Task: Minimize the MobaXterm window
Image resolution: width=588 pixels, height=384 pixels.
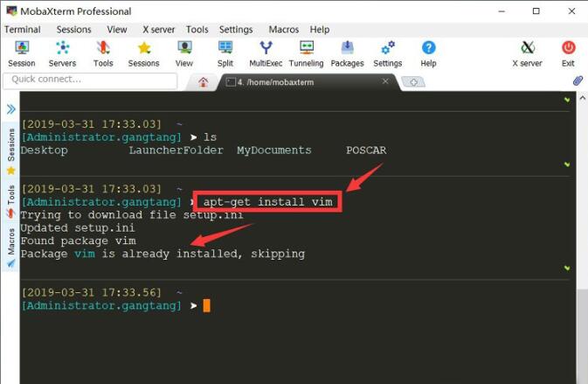Action: [502, 10]
